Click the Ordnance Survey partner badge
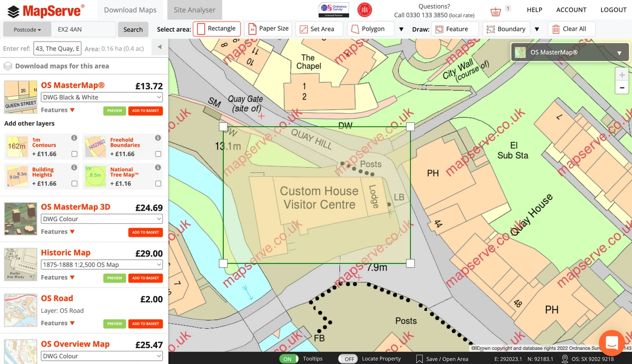The width and height of the screenshot is (632, 364). 333,9
